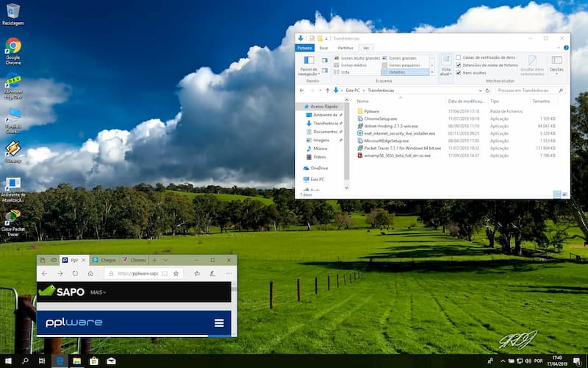The image size is (588, 368).
Task: Enable Caixas de verificação de itens
Action: (458, 57)
